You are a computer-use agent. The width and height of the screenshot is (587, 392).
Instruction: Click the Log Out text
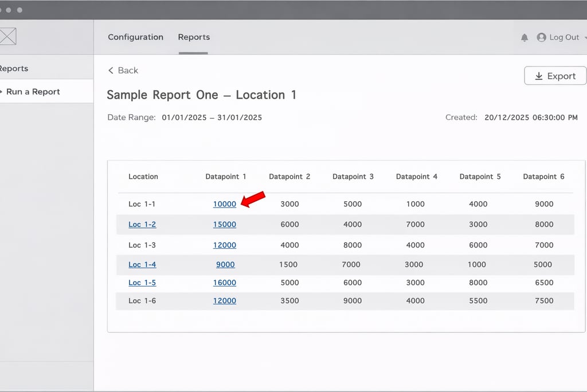(x=564, y=37)
